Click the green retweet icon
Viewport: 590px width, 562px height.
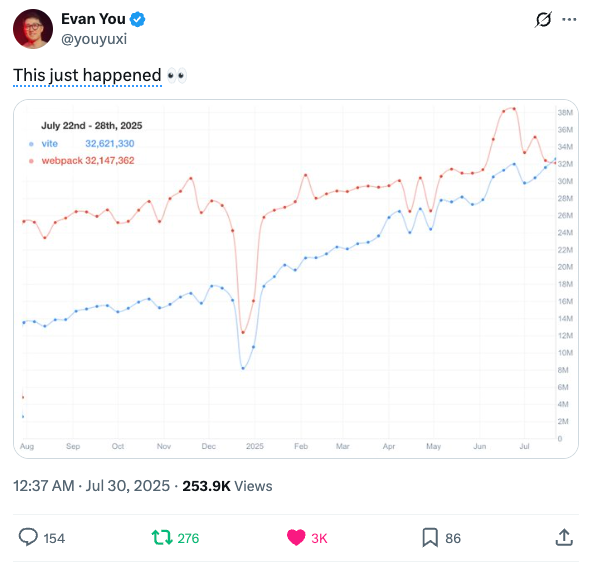[162, 538]
